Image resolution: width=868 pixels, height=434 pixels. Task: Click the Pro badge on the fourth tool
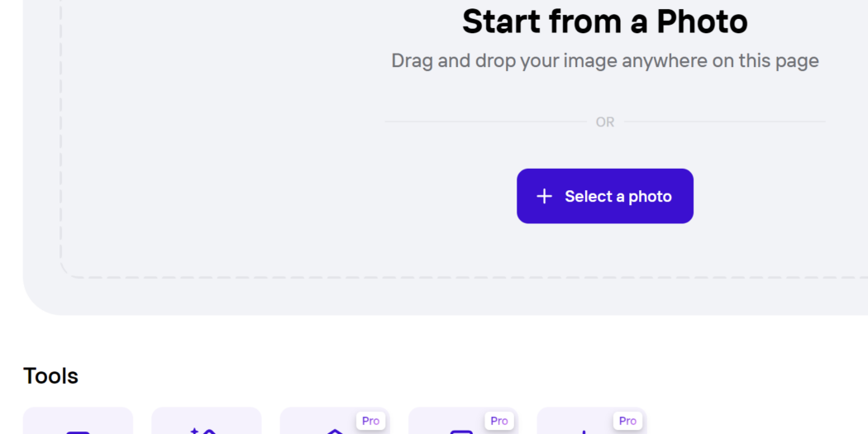pyautogui.click(x=499, y=421)
